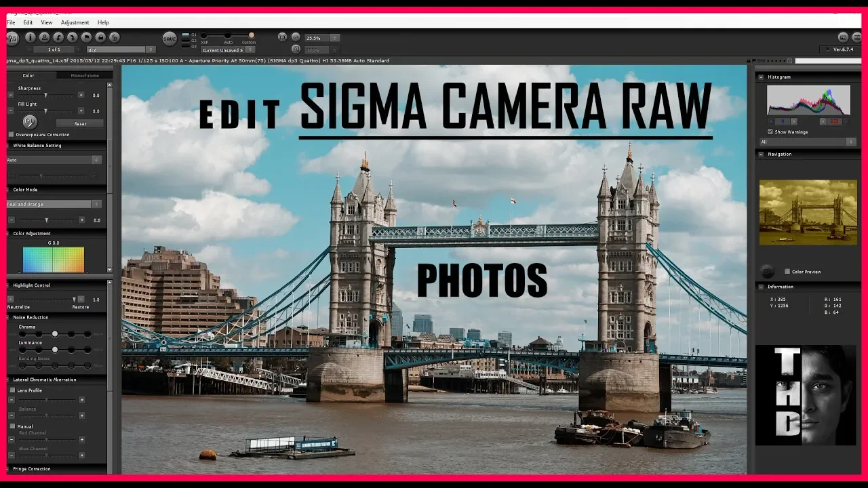Click the navigation thumbnail of Tower Bridge
This screenshot has width=868, height=488.
point(808,212)
